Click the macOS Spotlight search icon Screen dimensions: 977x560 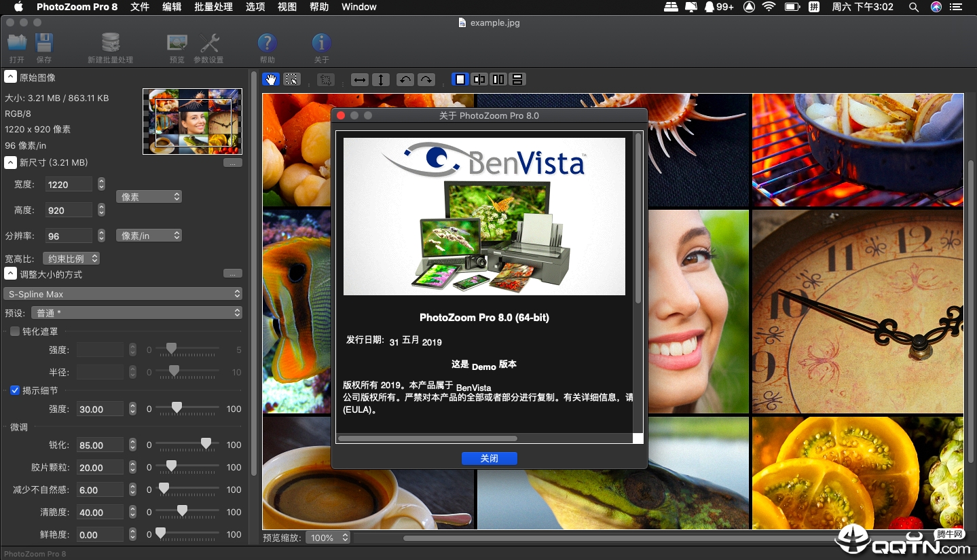914,7
